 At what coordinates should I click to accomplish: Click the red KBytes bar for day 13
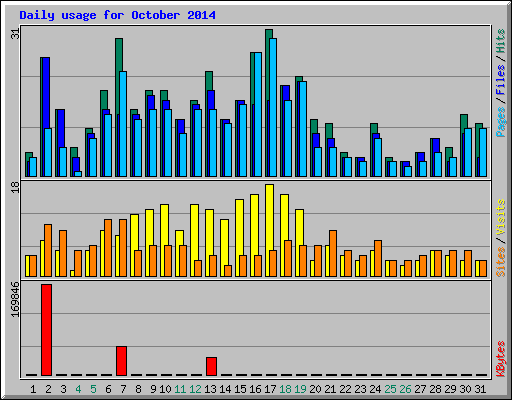coord(211,366)
